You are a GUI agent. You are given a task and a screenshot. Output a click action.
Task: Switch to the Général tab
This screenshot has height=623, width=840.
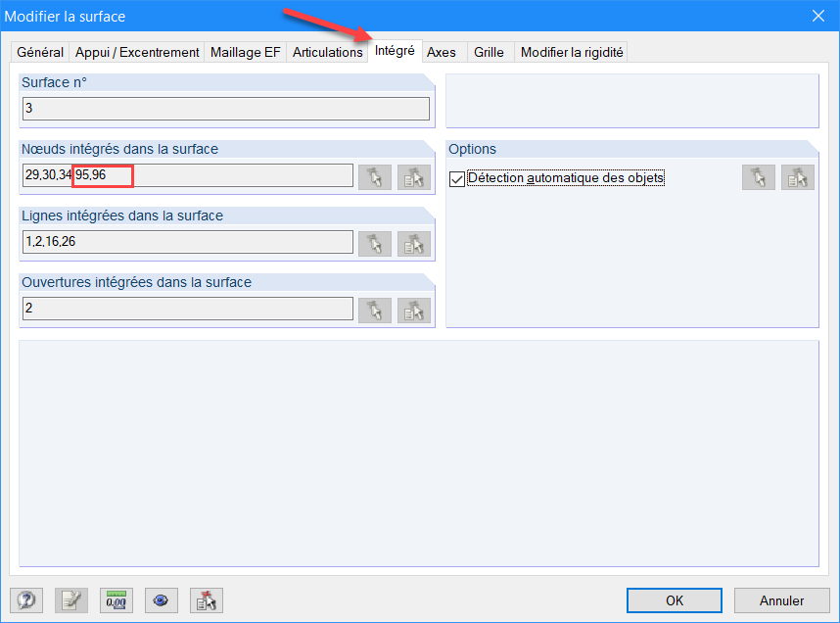39,52
